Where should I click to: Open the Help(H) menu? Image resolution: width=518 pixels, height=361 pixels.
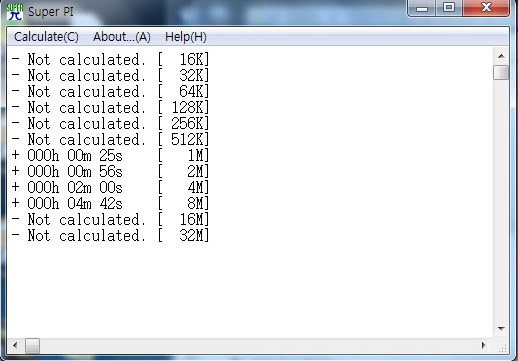point(186,37)
